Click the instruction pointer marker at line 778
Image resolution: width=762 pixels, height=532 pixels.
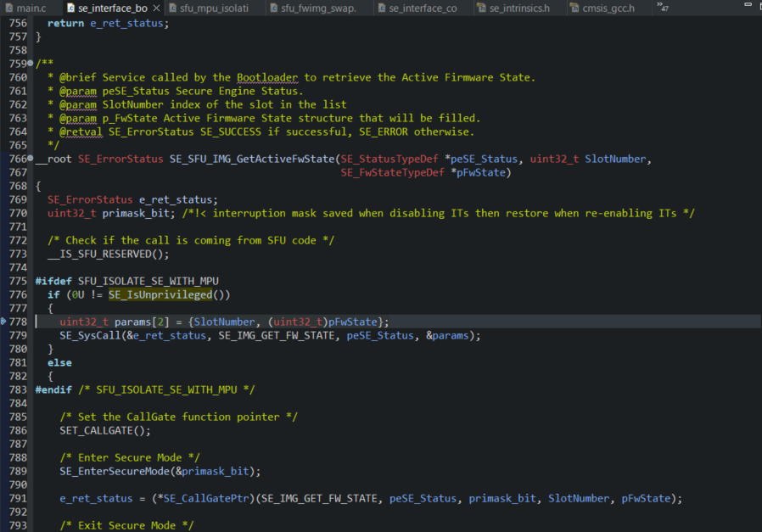coord(3,321)
